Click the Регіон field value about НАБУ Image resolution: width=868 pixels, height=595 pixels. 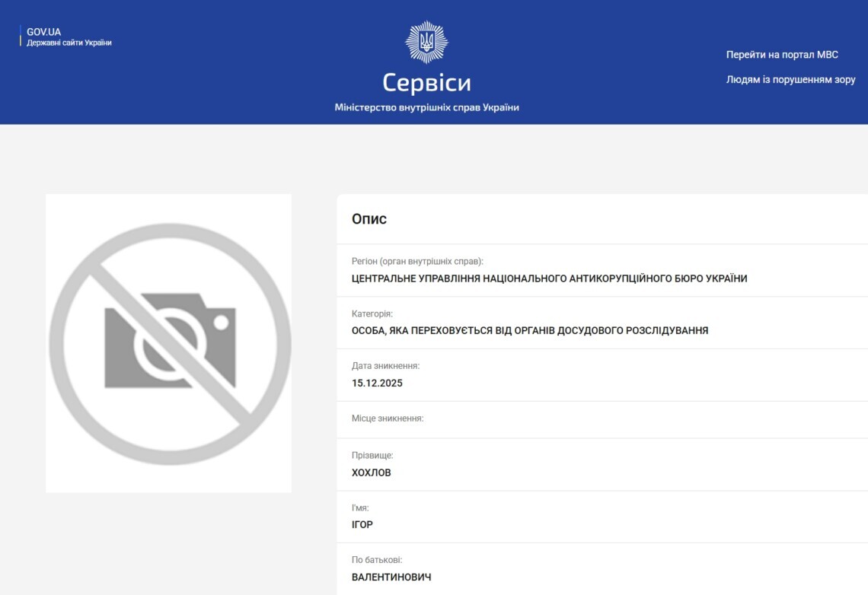tap(548, 278)
